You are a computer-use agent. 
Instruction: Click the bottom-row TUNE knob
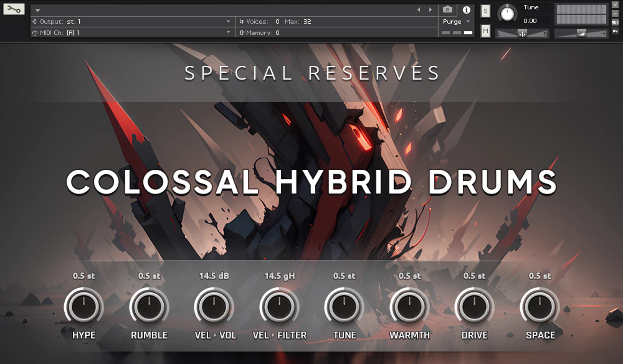344,307
